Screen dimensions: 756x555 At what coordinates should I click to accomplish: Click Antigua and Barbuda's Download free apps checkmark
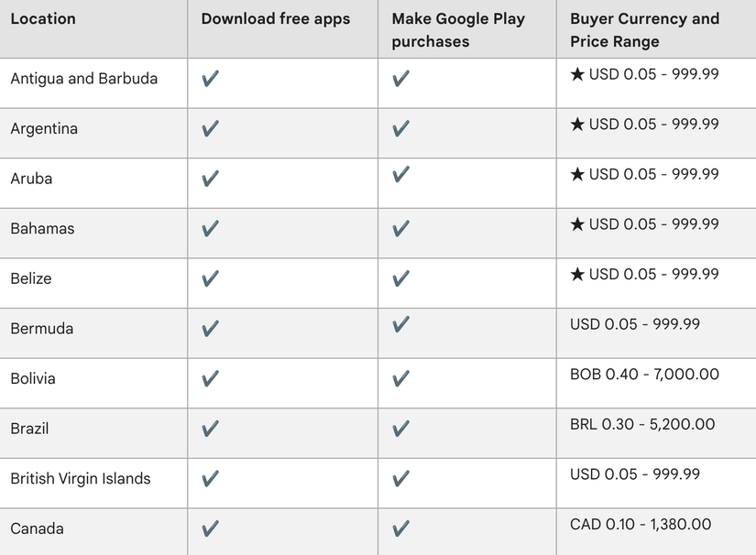pyautogui.click(x=210, y=79)
